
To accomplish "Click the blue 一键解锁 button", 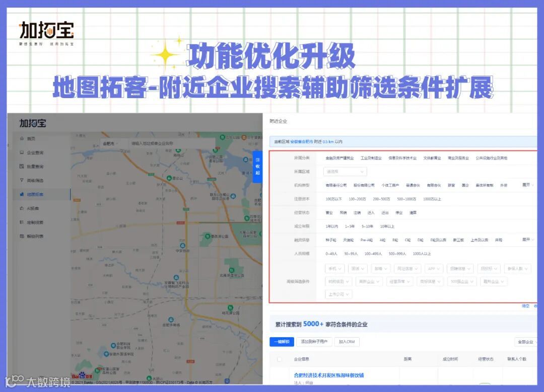I will tap(282, 342).
